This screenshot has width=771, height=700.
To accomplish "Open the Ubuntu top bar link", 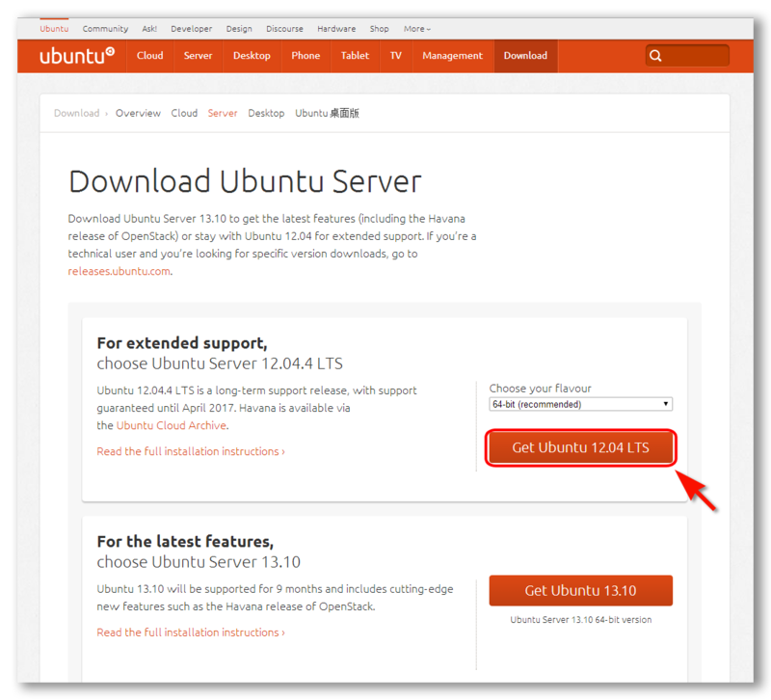I will [x=54, y=29].
